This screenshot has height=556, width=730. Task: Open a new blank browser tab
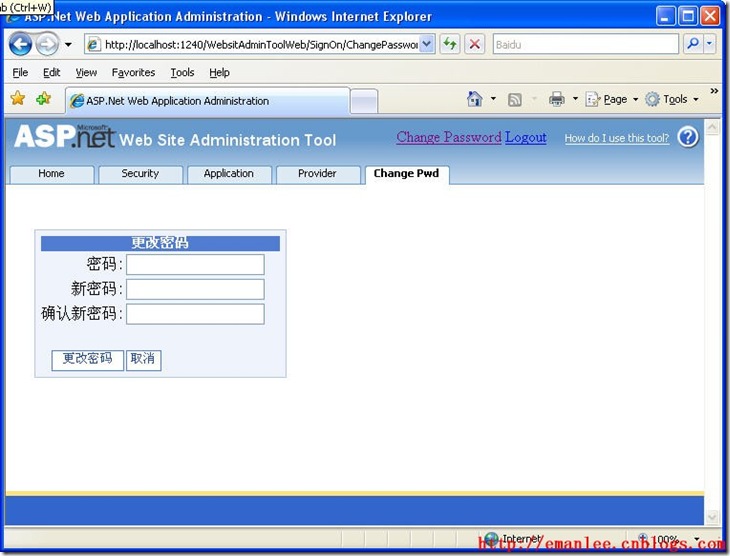click(364, 101)
